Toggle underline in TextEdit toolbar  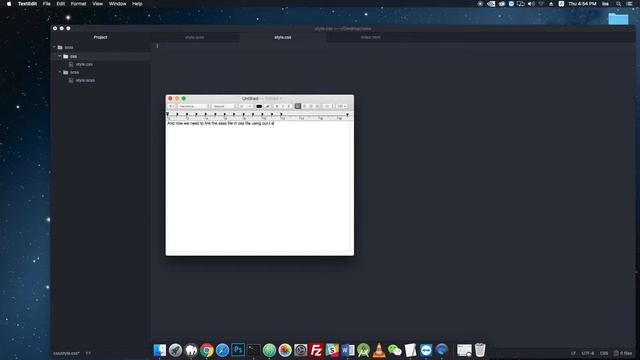tap(289, 106)
